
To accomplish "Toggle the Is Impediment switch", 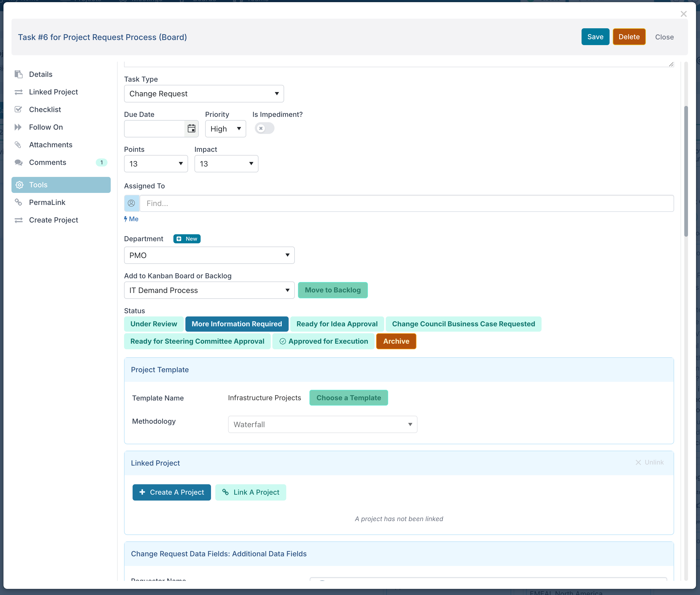I will click(264, 128).
